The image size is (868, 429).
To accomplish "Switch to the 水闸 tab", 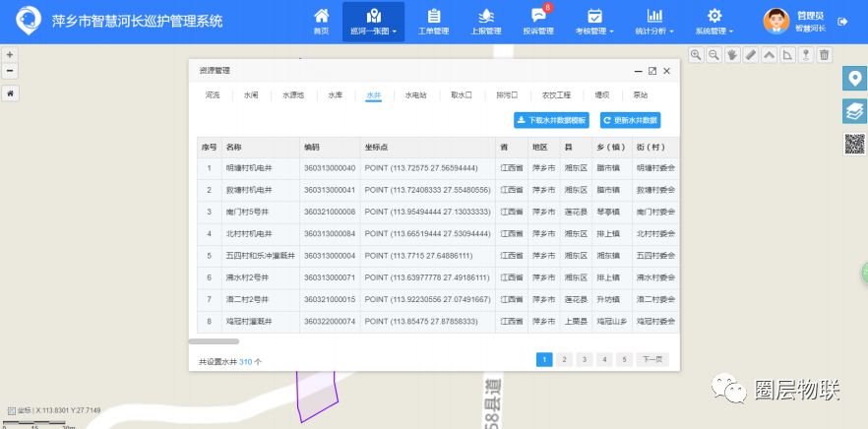I will [251, 95].
